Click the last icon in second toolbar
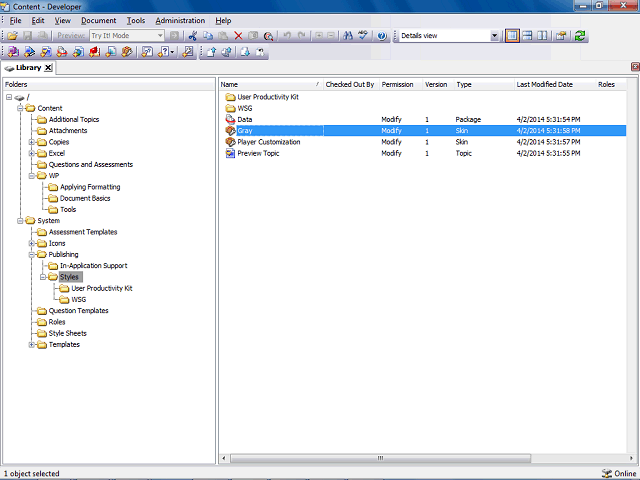This screenshot has width=640, height=480. 260,52
